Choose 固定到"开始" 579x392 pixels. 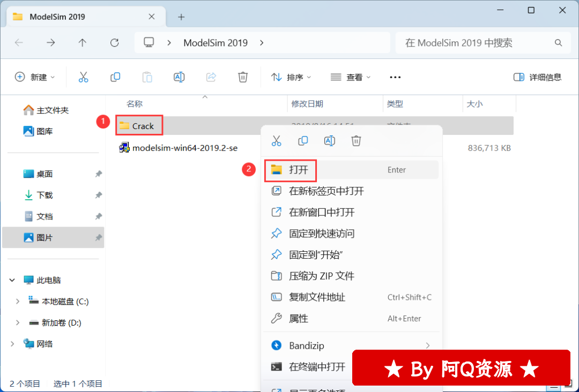(351, 255)
